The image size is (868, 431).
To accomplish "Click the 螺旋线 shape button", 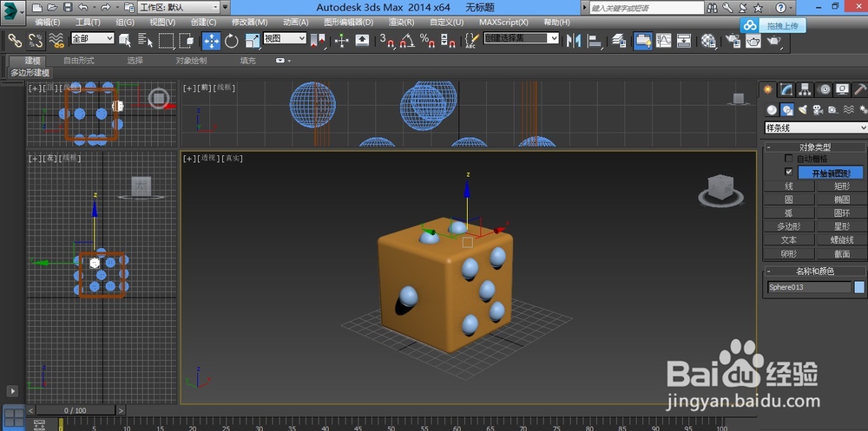I will pos(841,240).
